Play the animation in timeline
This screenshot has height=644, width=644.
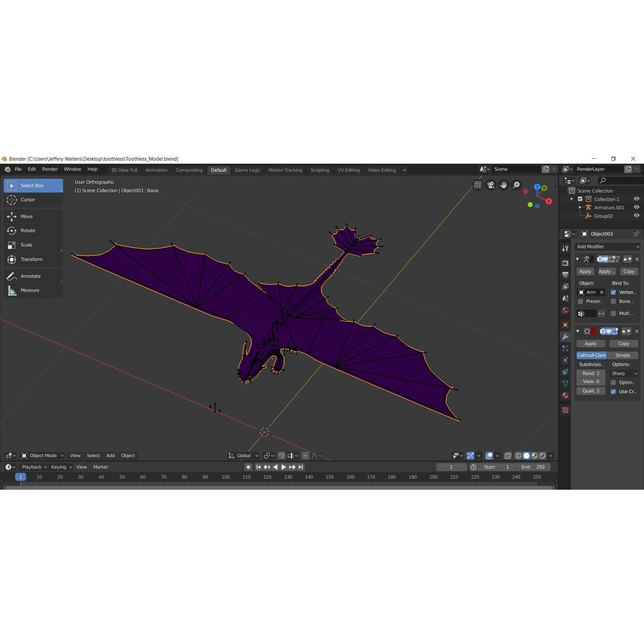point(283,467)
